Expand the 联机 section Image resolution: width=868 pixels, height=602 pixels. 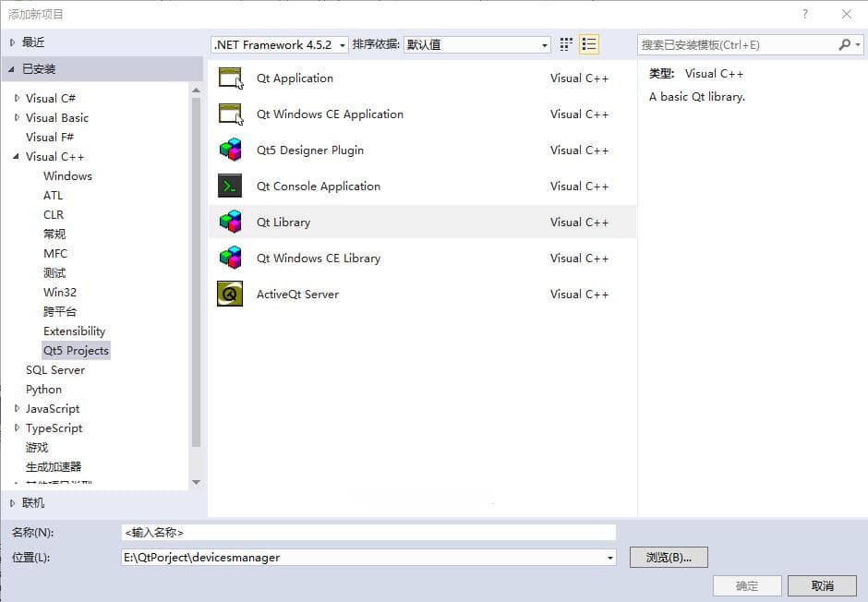tap(12, 503)
